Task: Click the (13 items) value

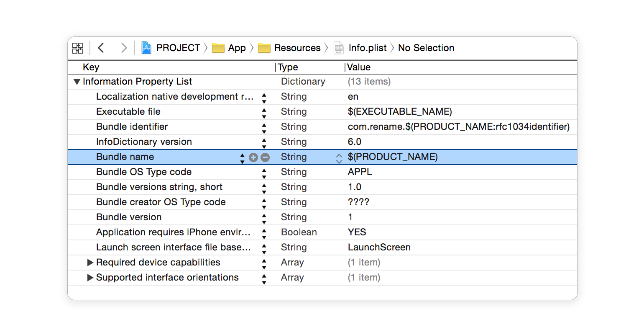Action: 369,82
